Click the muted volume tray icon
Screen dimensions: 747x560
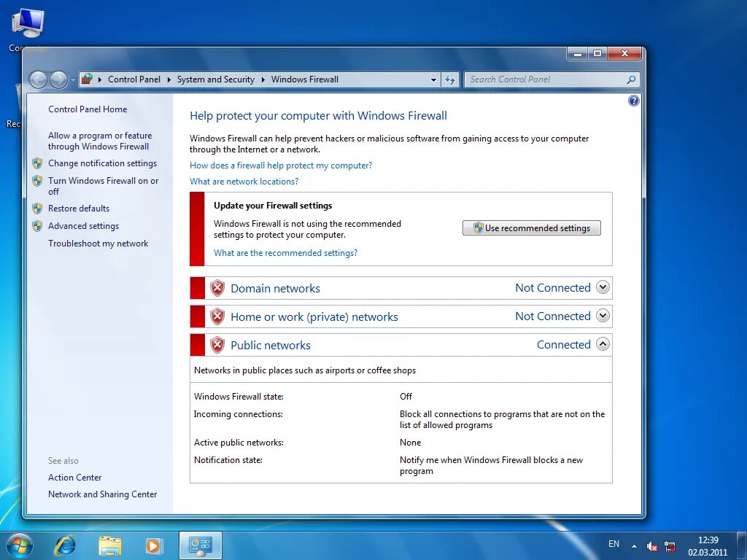[651, 546]
